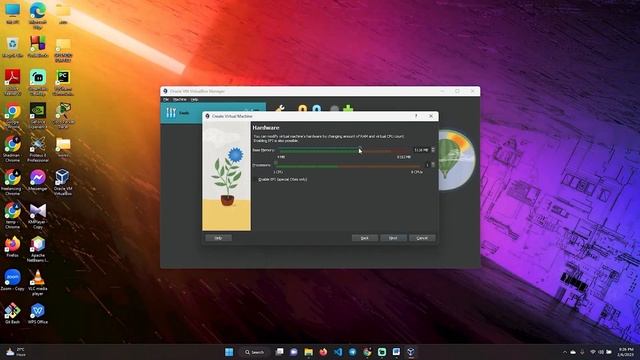Click the Windows Start button
640x360 pixels.
[x=229, y=352]
